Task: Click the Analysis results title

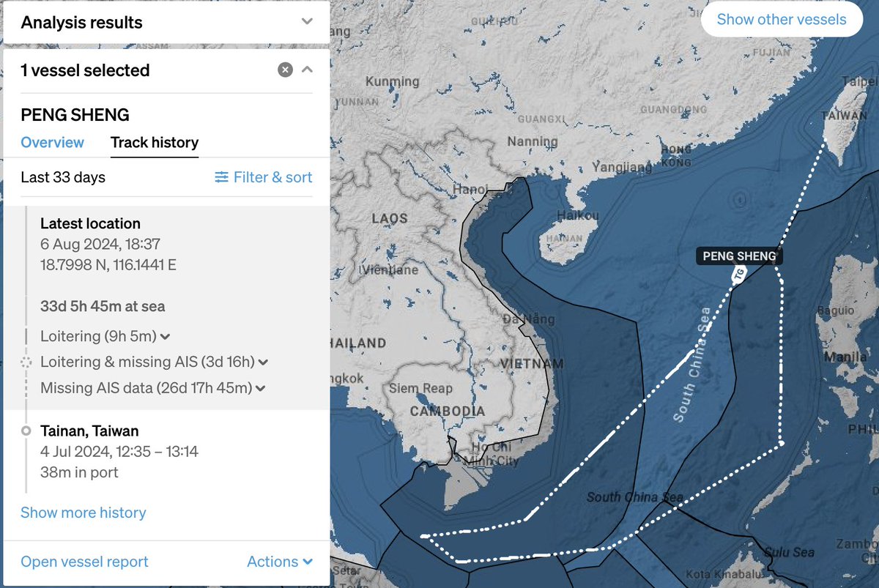Action: (x=81, y=22)
